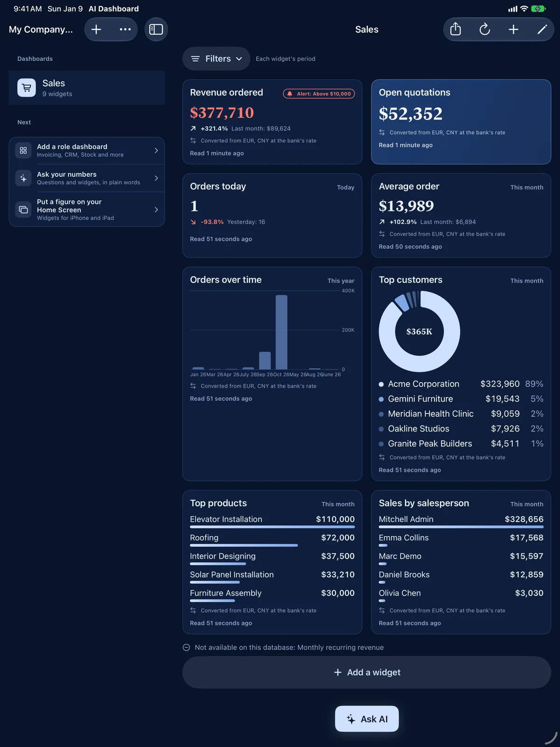Image resolution: width=560 pixels, height=747 pixels.
Task: Tap the $377,710 revenue value
Action: 222,113
